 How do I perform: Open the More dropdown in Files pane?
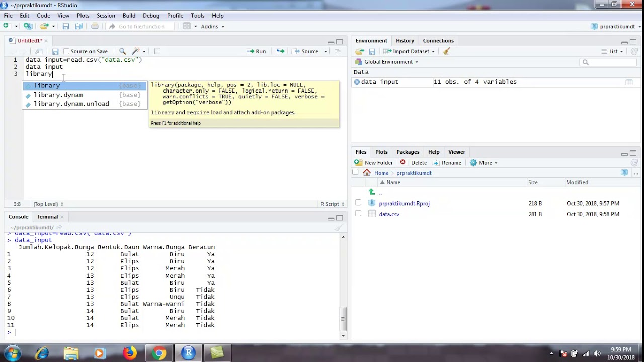coord(484,163)
